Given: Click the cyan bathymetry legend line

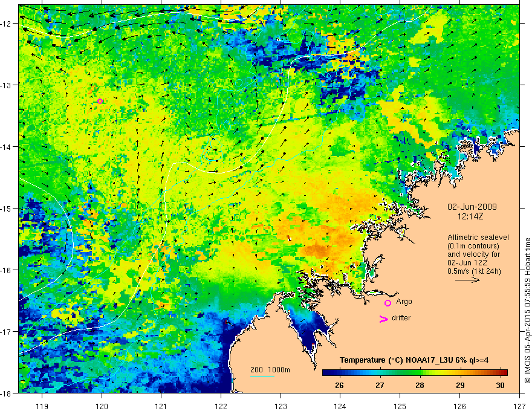Looking at the screenshot, I should tap(262, 376).
